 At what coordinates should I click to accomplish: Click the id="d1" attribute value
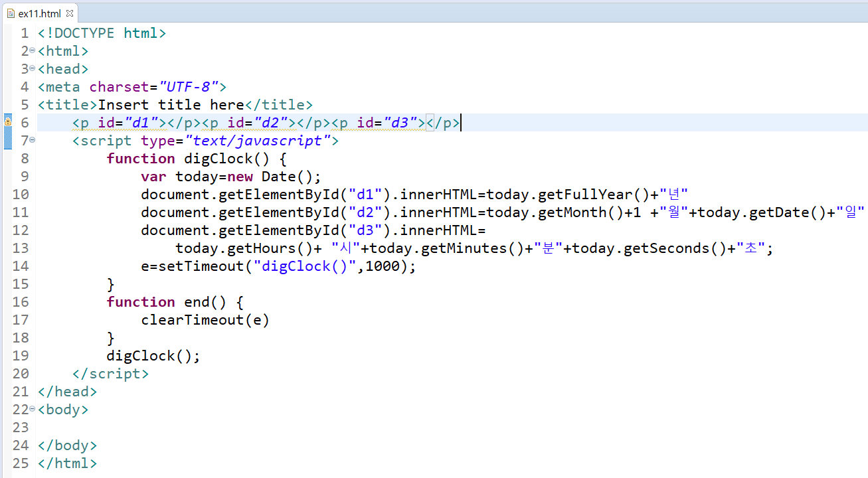(140, 122)
